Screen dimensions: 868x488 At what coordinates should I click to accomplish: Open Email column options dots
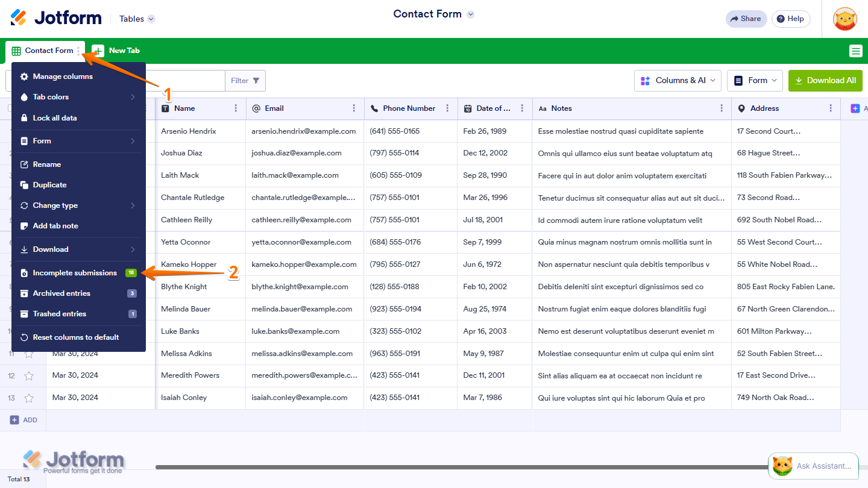click(x=354, y=108)
